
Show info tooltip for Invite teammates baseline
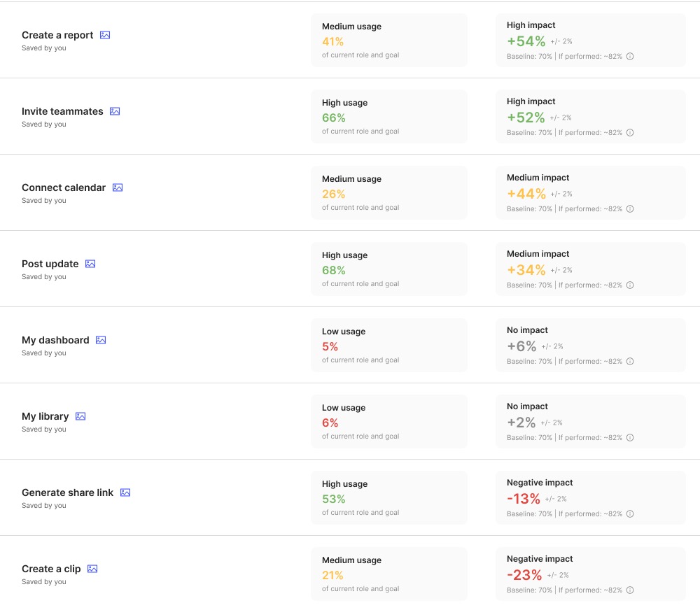click(x=630, y=133)
